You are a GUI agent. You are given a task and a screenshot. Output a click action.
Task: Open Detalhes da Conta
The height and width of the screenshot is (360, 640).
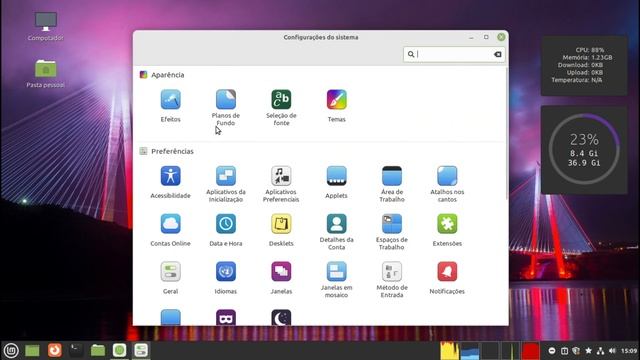point(336,231)
